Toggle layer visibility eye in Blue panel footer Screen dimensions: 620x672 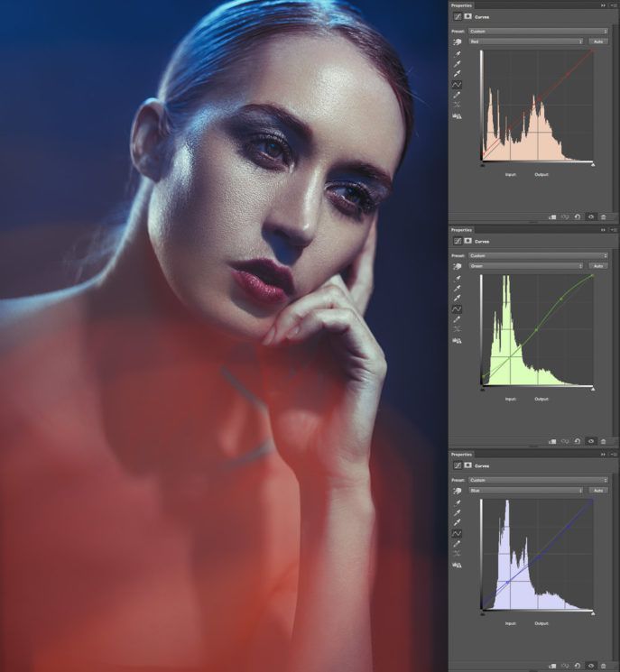tap(591, 666)
